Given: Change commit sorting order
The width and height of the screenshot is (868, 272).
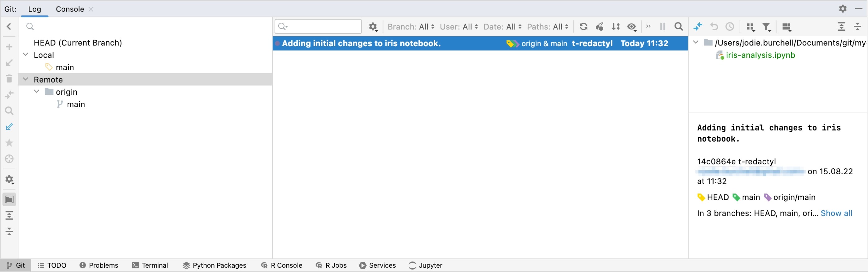Looking at the screenshot, I should tap(616, 26).
